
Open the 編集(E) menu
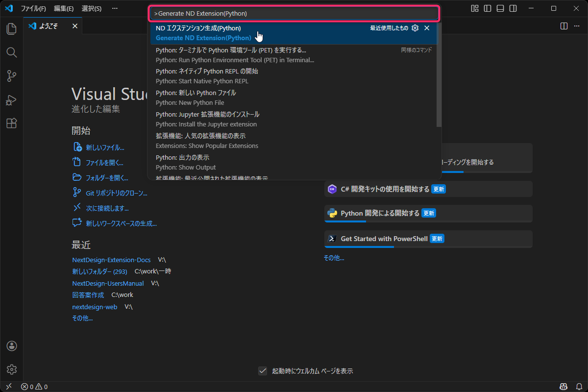64,8
